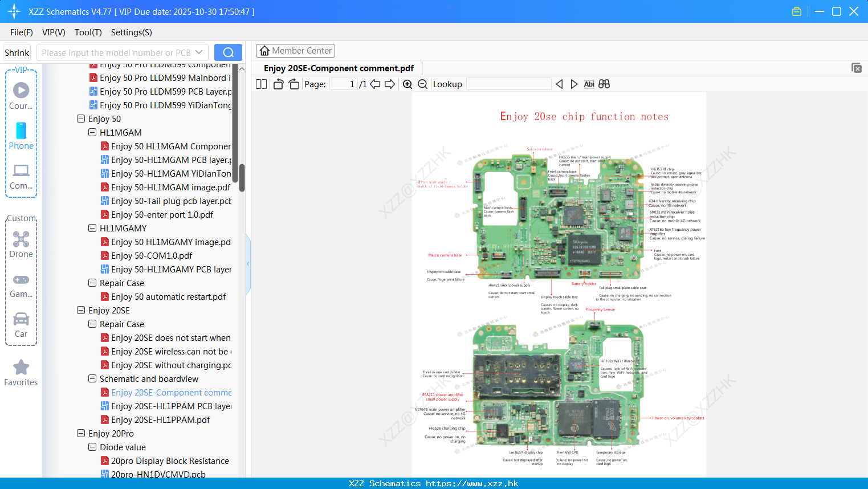
Task: Zoom in on the PDF
Action: [x=407, y=84]
